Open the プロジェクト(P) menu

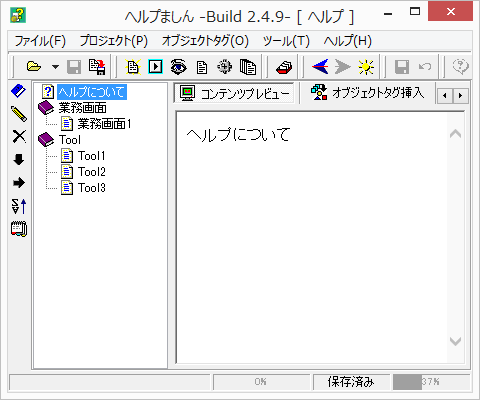coord(114,41)
